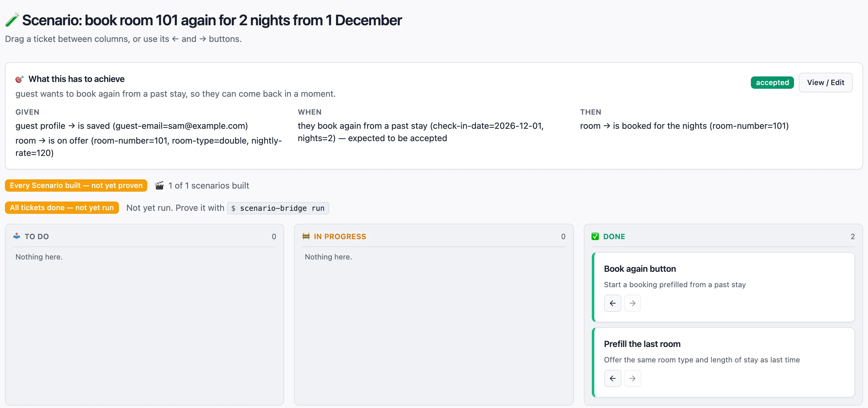
Task: Click the construction icon in IN PROGRESS header
Action: (x=306, y=236)
